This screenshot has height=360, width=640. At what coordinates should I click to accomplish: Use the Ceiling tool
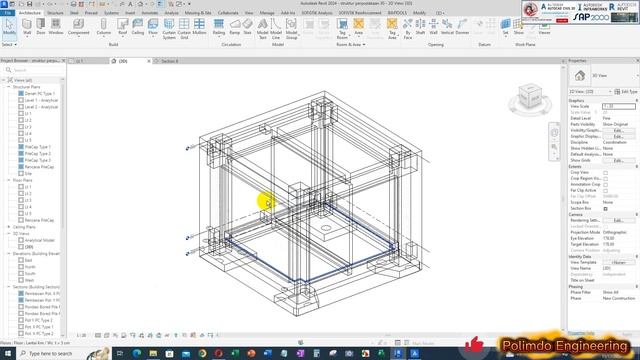tap(138, 27)
